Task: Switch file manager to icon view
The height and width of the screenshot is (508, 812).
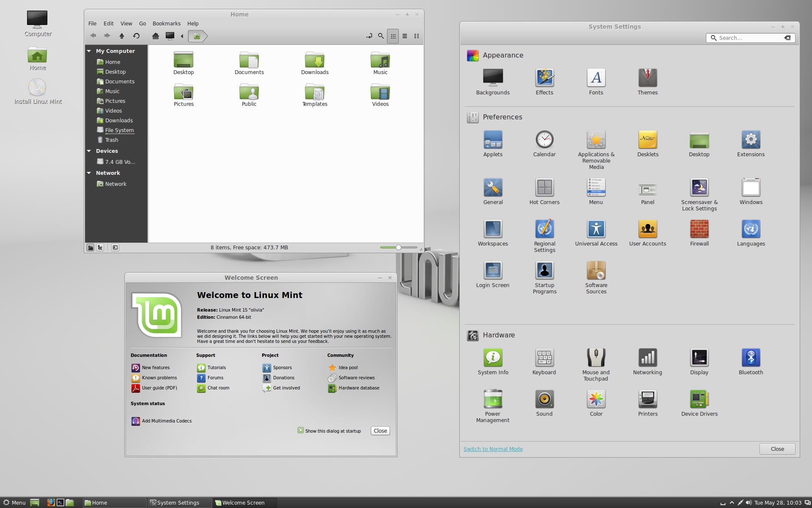Action: pos(393,36)
